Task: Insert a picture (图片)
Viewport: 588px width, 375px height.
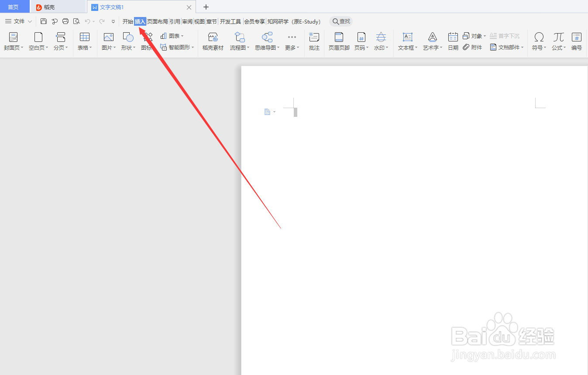Action: click(x=109, y=41)
